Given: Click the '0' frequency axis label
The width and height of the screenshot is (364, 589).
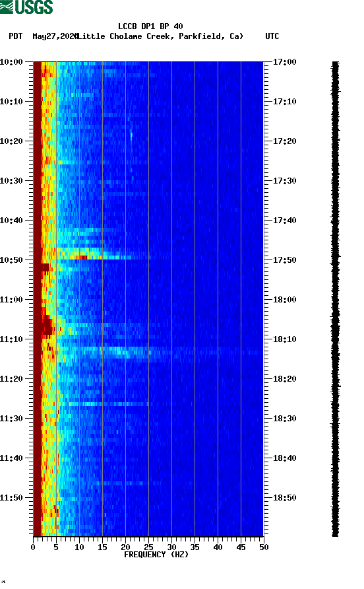Looking at the screenshot, I should [33, 547].
